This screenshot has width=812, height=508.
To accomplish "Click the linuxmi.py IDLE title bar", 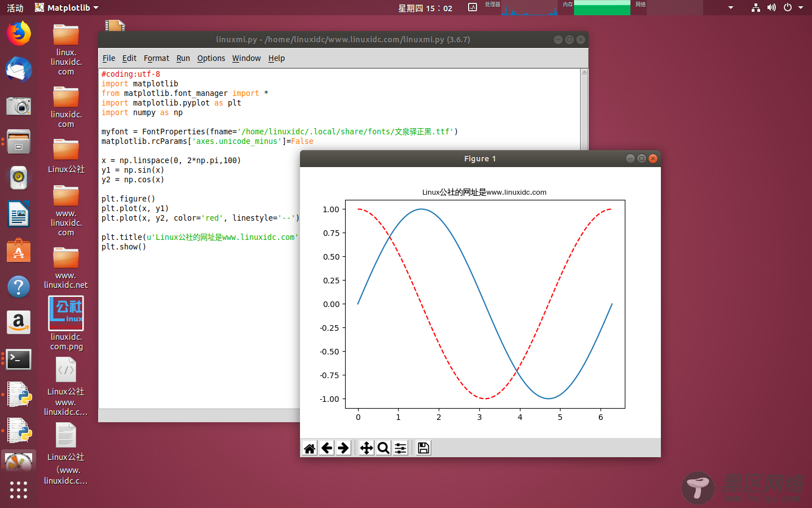I will coord(343,40).
